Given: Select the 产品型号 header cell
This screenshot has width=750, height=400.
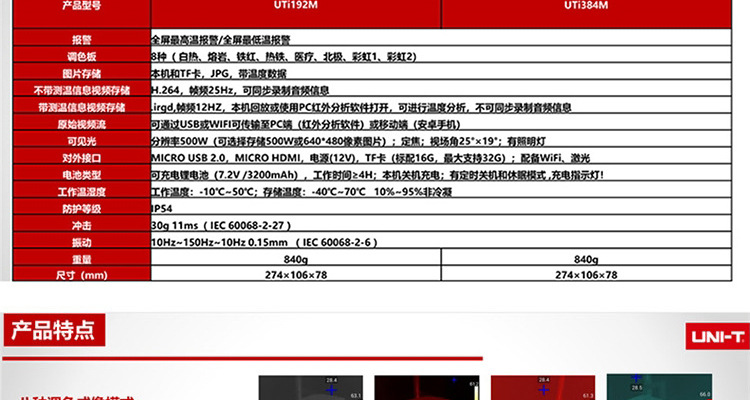Looking at the screenshot, I should (x=82, y=6).
